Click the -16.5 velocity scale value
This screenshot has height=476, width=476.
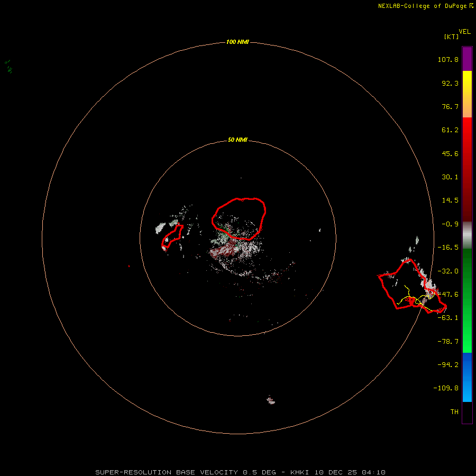pos(448,248)
